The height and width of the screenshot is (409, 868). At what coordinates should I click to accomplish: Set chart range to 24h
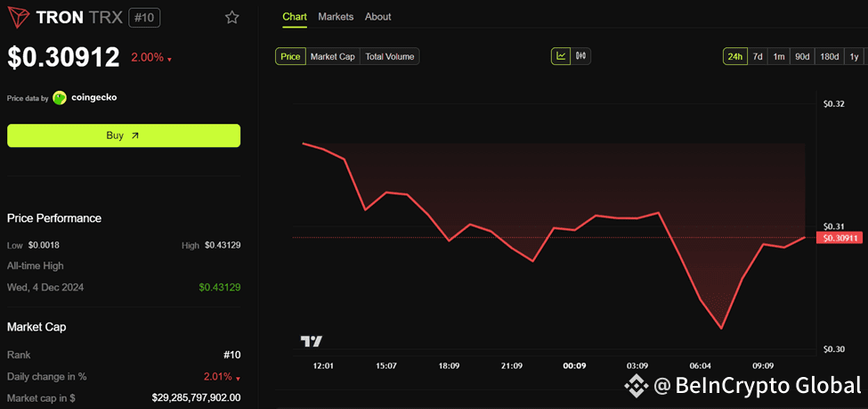click(x=735, y=56)
